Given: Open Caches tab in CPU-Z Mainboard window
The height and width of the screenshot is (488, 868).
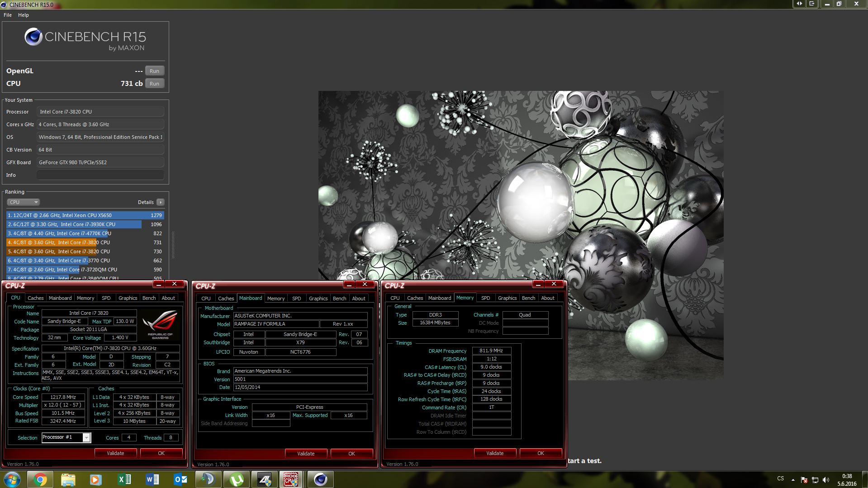Looking at the screenshot, I should [226, 298].
